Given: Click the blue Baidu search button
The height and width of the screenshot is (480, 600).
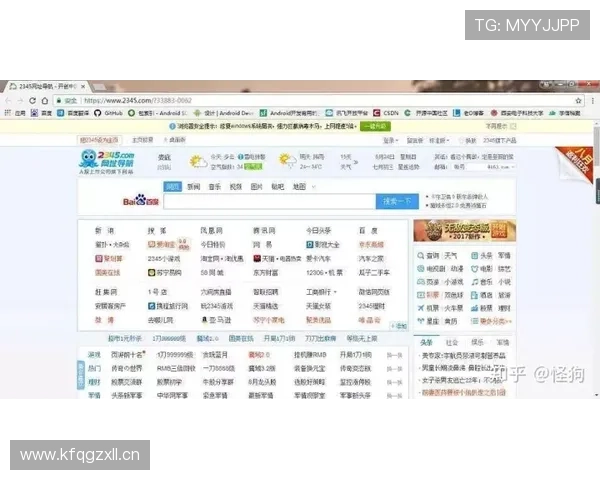Looking at the screenshot, I should pyautogui.click(x=397, y=201).
